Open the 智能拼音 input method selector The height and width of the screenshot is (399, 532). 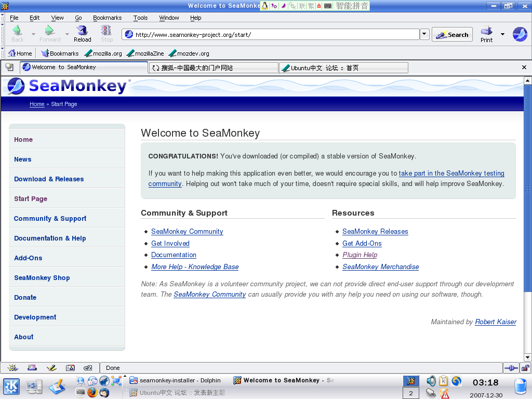352,6
